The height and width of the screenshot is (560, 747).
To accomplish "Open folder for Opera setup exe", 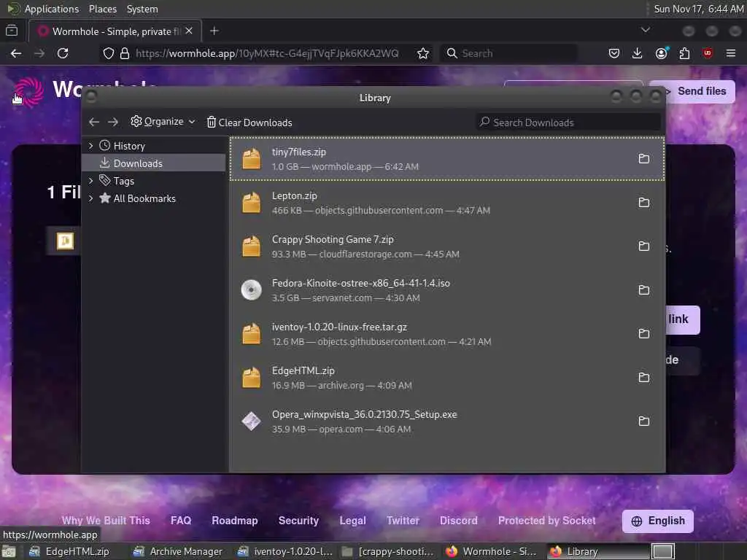I will click(643, 421).
